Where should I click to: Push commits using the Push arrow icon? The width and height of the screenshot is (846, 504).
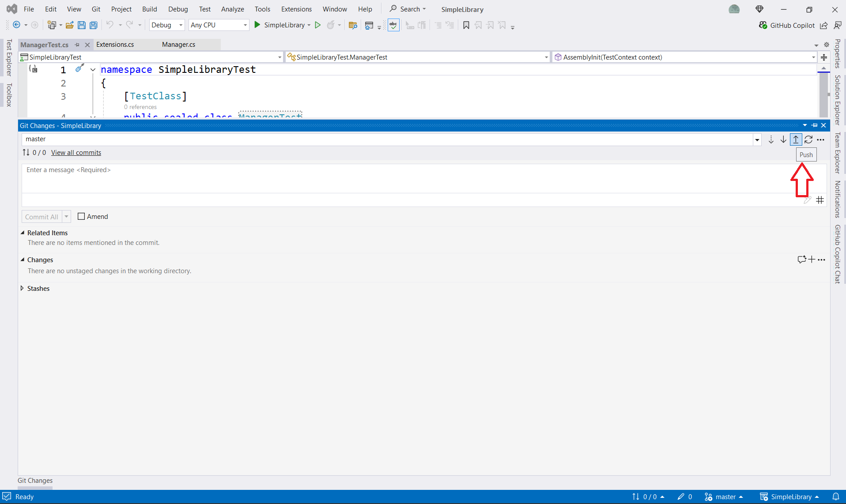pyautogui.click(x=796, y=139)
